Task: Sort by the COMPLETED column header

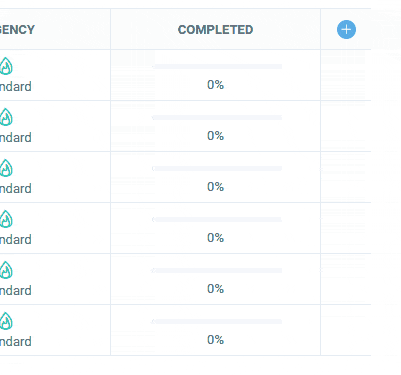Action: click(x=215, y=30)
